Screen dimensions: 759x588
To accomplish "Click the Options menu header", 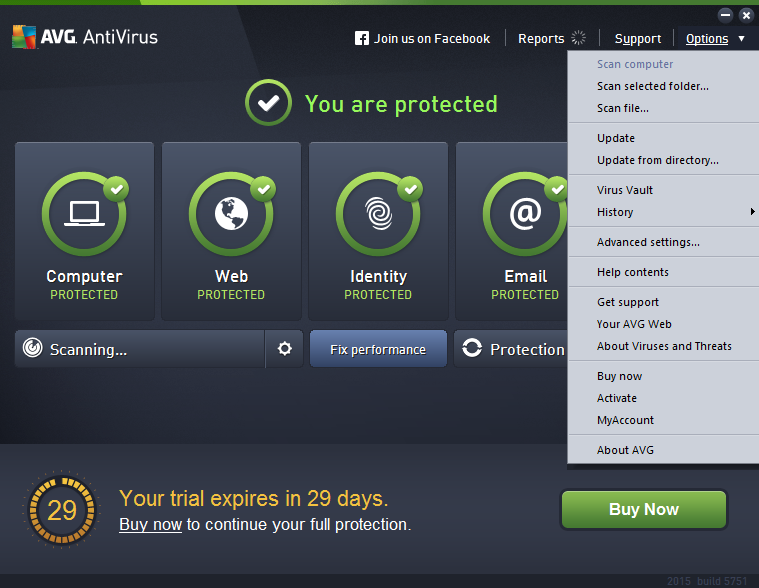I will tap(707, 39).
